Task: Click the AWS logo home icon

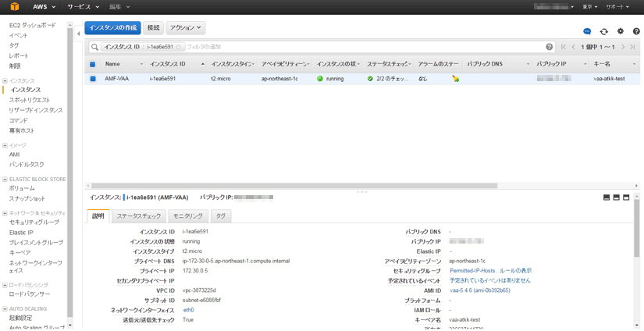Action: pyautogui.click(x=14, y=7)
